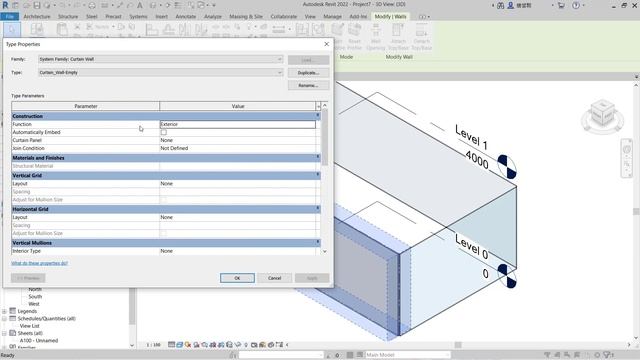The height and width of the screenshot is (360, 640).
Task: Collapse the Vertical Mullions group
Action: coord(318,242)
